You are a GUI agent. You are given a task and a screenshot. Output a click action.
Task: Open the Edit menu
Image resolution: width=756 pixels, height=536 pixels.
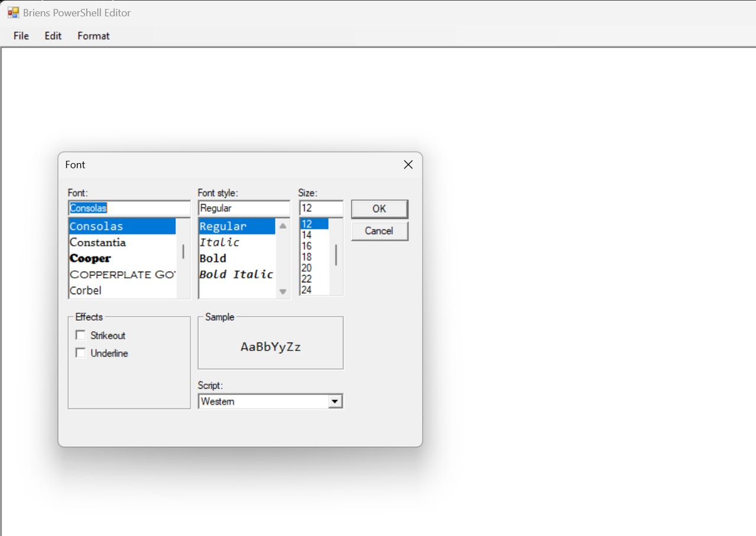click(x=53, y=36)
